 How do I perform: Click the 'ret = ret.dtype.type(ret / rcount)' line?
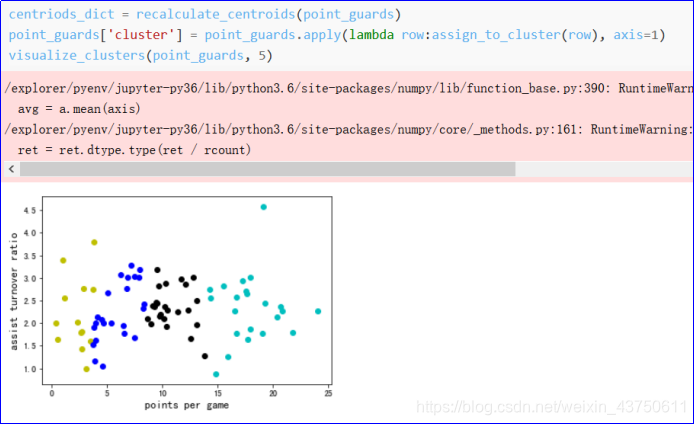(134, 150)
